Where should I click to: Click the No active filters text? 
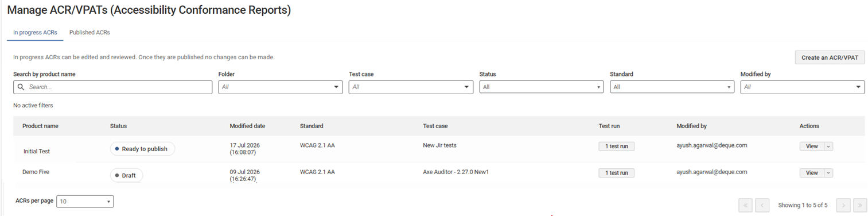[x=33, y=106]
